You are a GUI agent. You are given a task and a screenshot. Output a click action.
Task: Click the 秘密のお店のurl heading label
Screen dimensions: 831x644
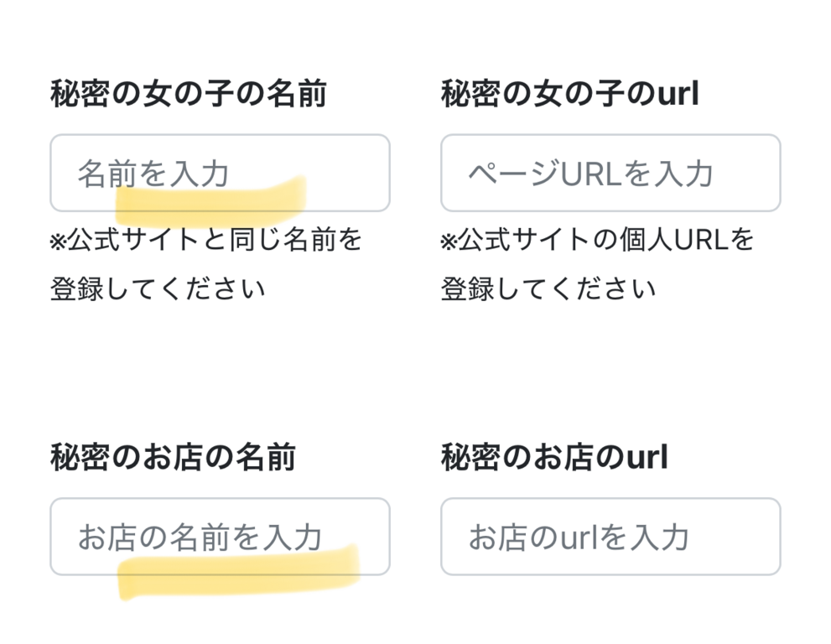click(554, 458)
